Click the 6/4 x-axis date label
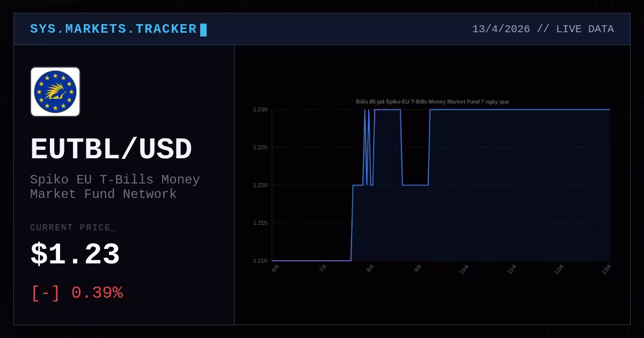The image size is (644, 338). pyautogui.click(x=275, y=268)
